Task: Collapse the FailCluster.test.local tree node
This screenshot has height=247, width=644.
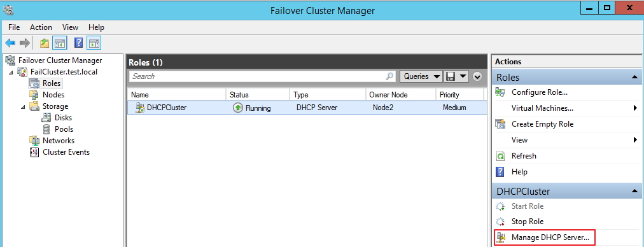Action: coord(10,73)
